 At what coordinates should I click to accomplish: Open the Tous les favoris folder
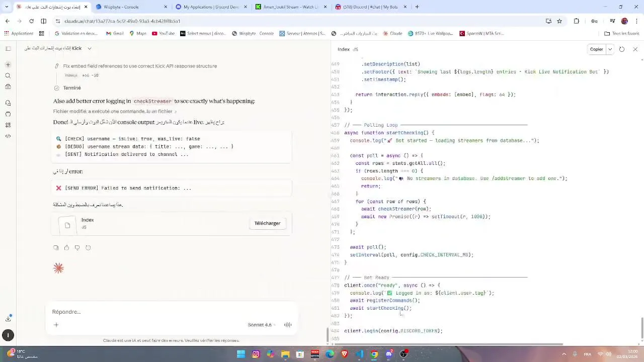tap(622, 34)
